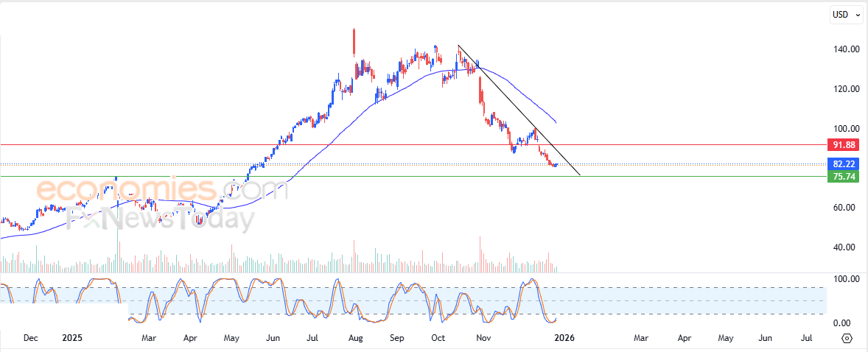Click the Nov label on time axis
Image resolution: width=868 pixels, height=352 pixels.
coord(483,338)
